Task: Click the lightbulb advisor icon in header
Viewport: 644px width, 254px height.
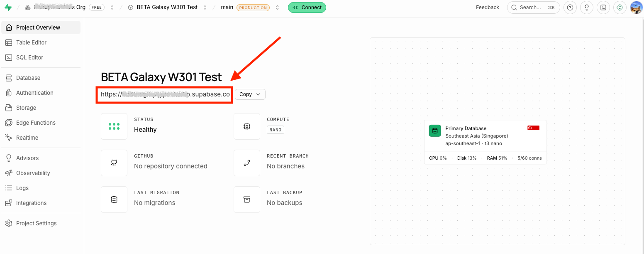Action: tap(587, 7)
